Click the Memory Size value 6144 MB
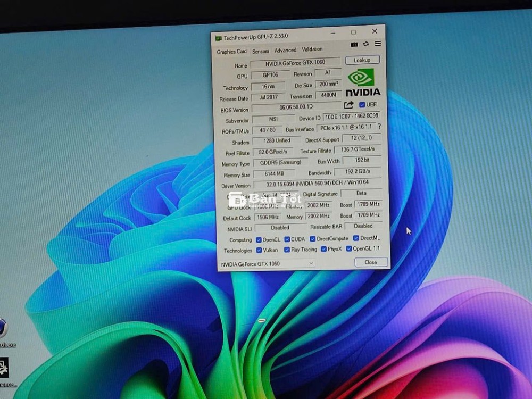 point(274,174)
